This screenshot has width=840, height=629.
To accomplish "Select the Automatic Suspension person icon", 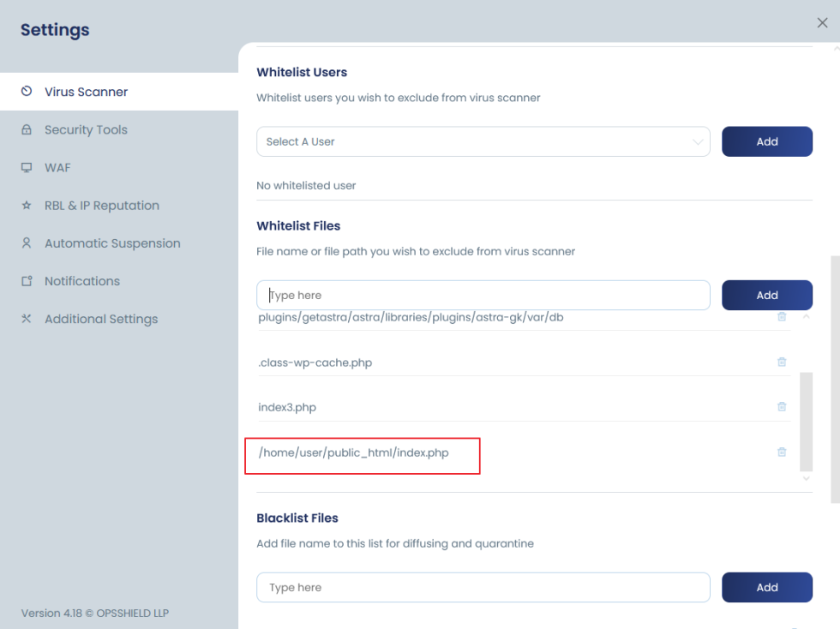I will (27, 243).
